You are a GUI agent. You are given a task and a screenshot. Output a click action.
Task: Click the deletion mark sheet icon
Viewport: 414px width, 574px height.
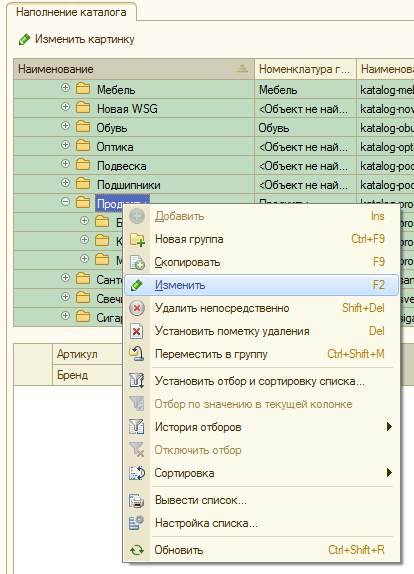[137, 331]
